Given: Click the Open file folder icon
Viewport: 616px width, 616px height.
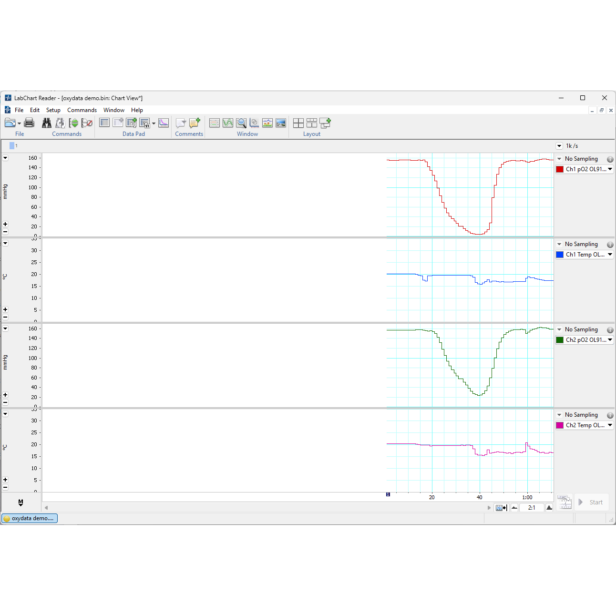Looking at the screenshot, I should 10,123.
